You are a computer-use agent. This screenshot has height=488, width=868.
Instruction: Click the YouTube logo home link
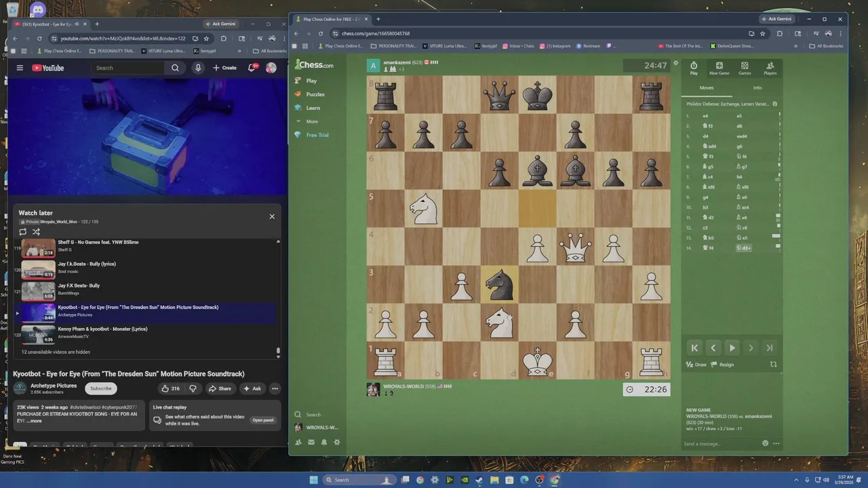[x=47, y=68]
